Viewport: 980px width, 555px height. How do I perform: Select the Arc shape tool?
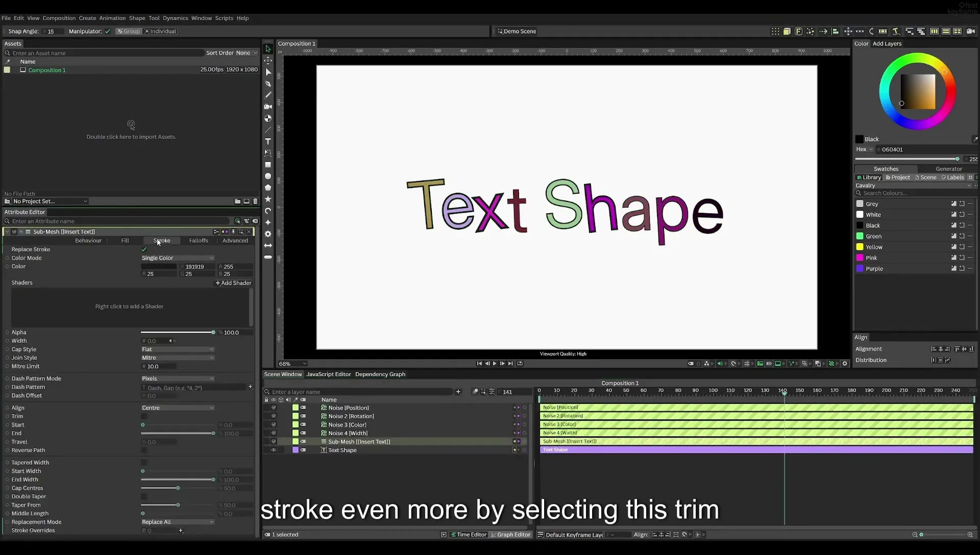click(268, 211)
